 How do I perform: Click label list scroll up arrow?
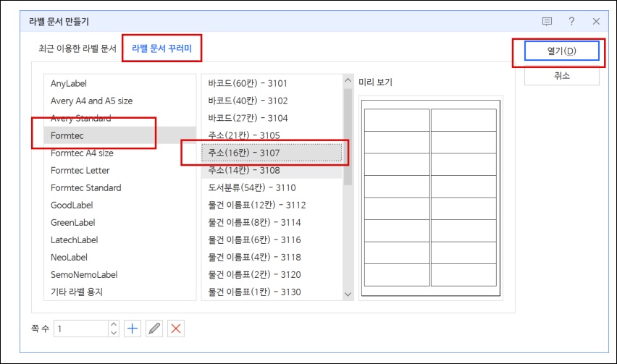coord(348,80)
